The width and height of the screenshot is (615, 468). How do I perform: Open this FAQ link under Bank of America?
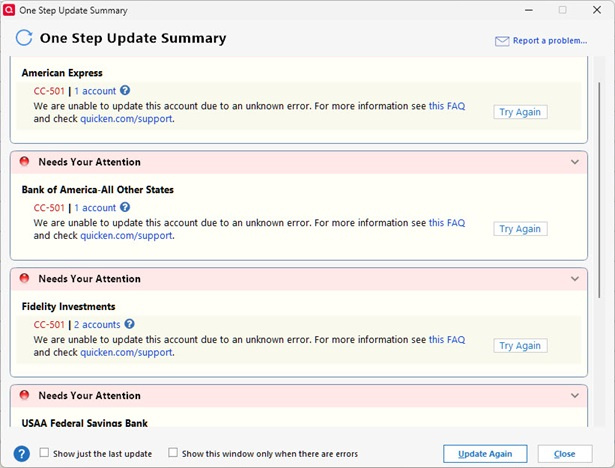[447, 223]
